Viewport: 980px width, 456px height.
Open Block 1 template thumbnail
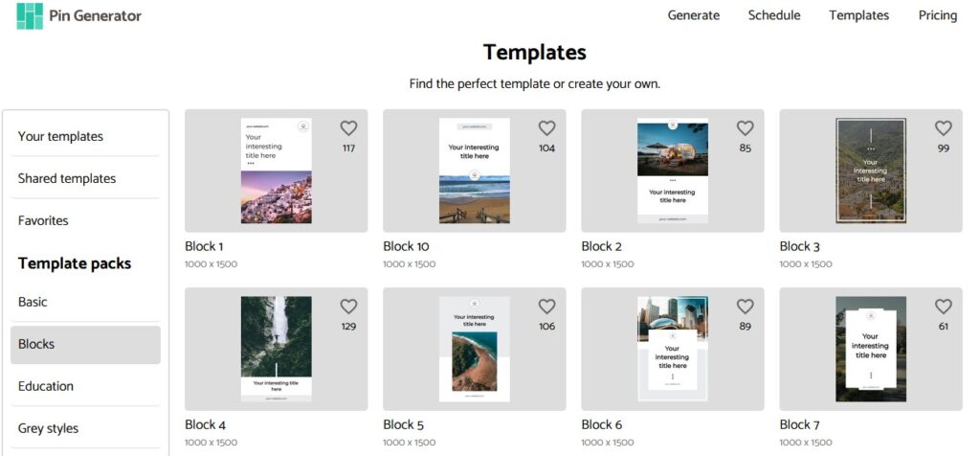(x=276, y=171)
